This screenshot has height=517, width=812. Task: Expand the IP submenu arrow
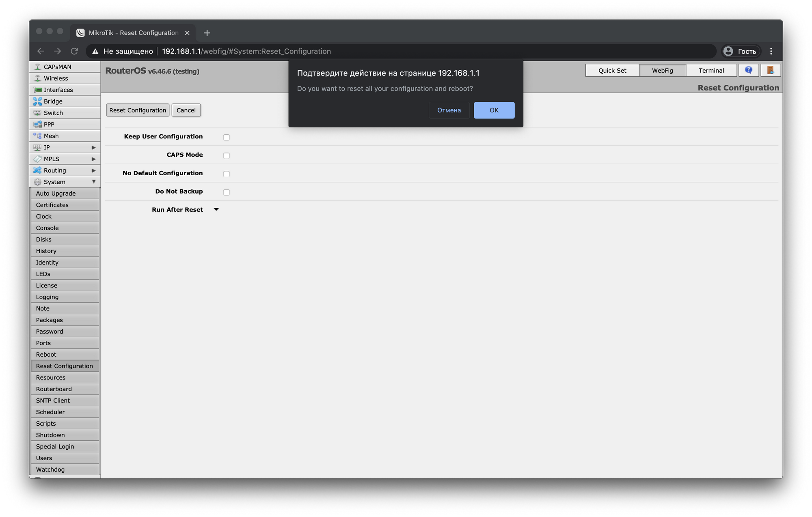(93, 147)
